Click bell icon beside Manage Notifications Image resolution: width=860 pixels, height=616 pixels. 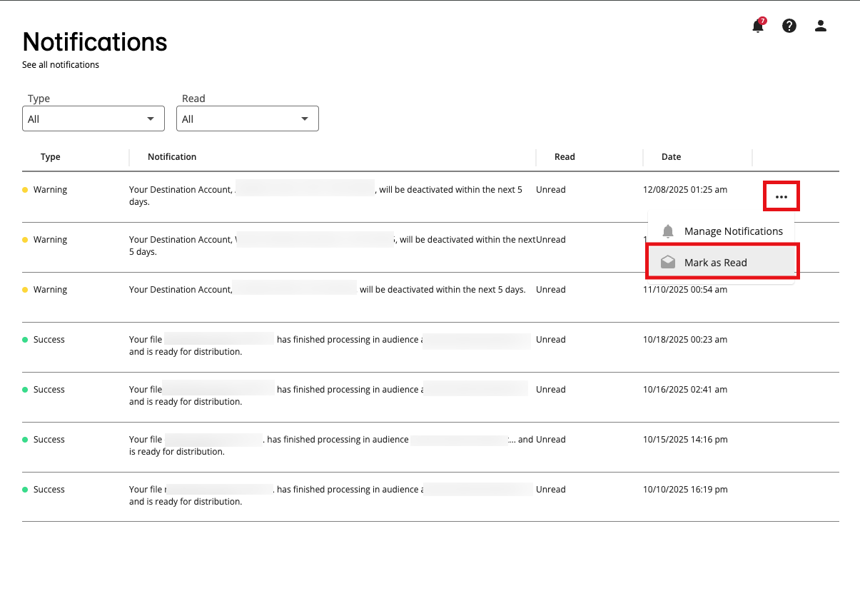tap(668, 231)
